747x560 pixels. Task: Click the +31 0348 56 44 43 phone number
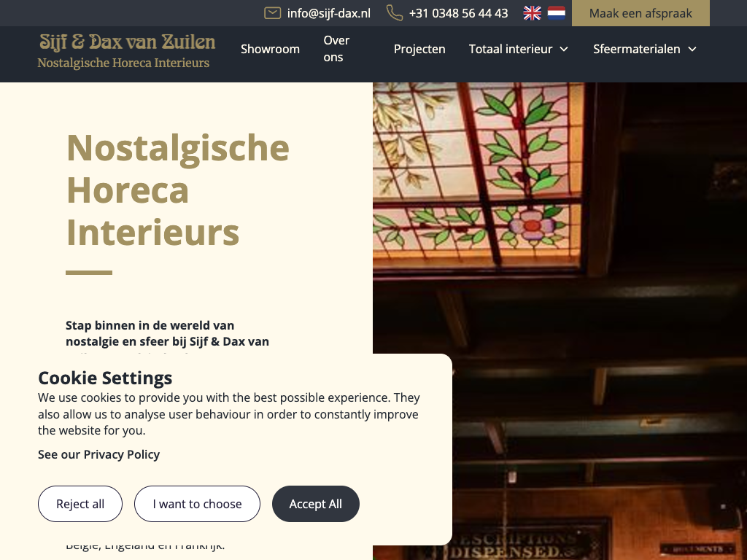tap(458, 13)
